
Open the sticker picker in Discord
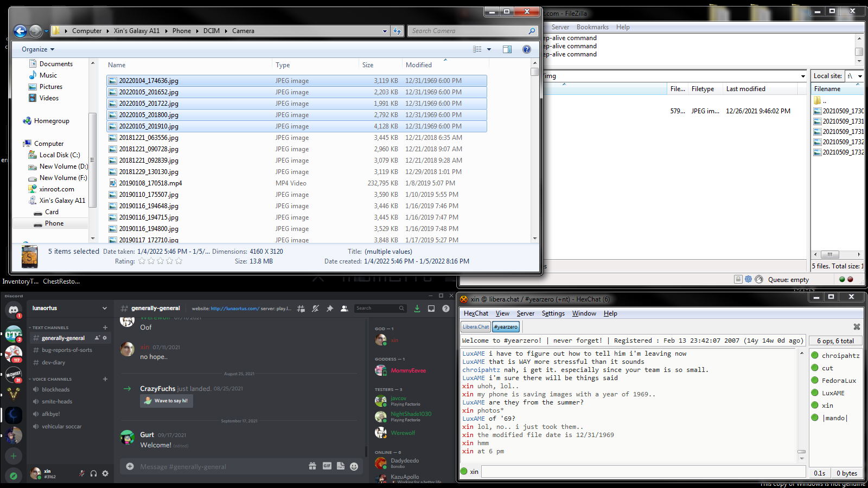[x=340, y=466]
